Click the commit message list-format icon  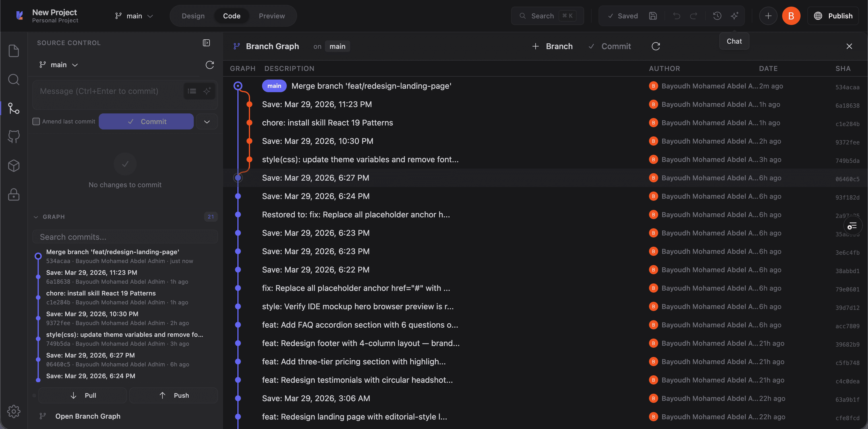192,91
